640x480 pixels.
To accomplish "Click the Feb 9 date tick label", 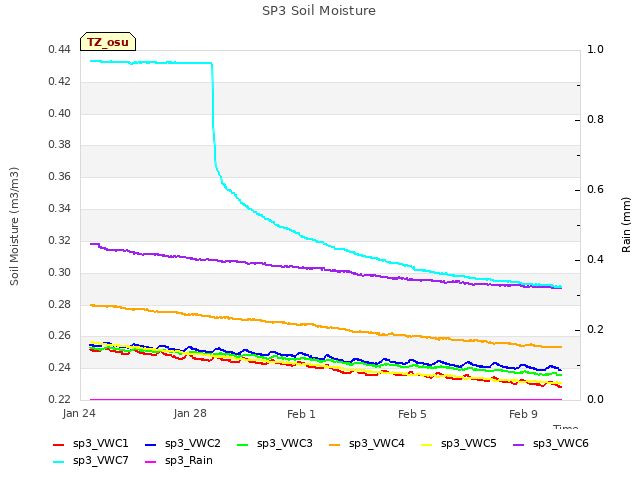I will [x=523, y=414].
